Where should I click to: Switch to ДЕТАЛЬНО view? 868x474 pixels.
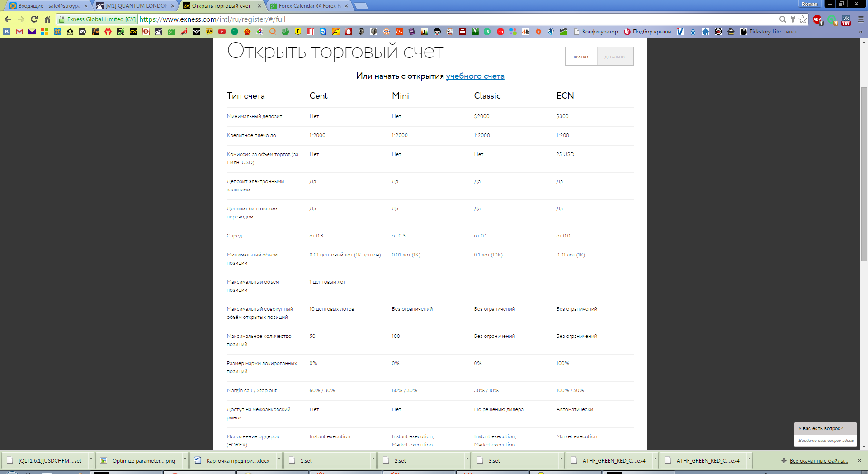(x=615, y=57)
